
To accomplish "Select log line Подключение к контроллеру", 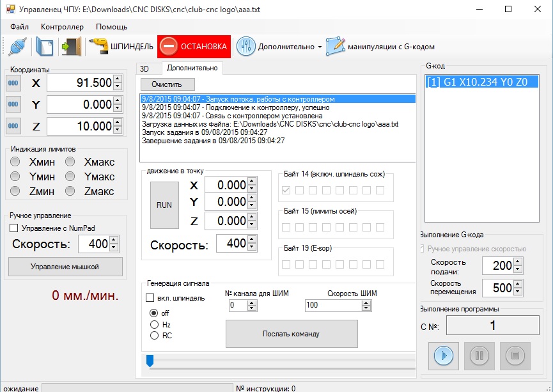I will click(x=277, y=107).
